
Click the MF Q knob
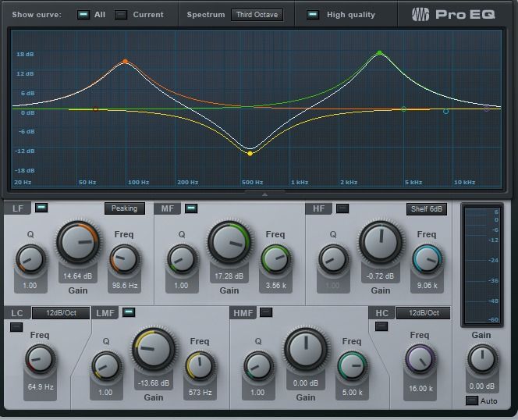tap(182, 260)
